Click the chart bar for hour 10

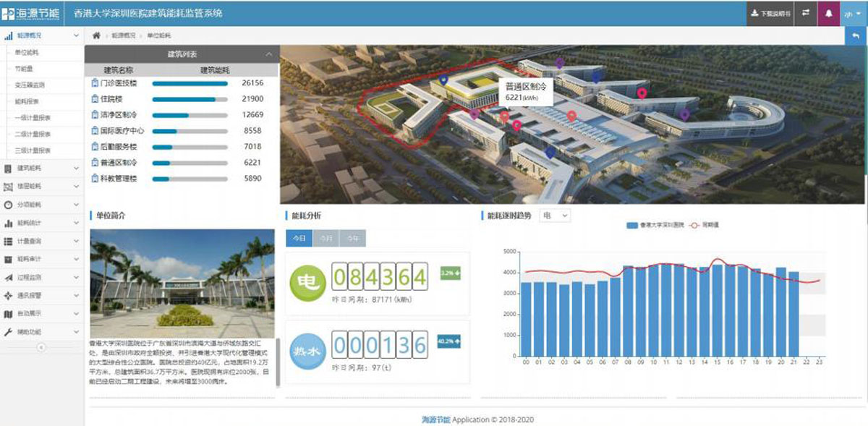pos(653,311)
